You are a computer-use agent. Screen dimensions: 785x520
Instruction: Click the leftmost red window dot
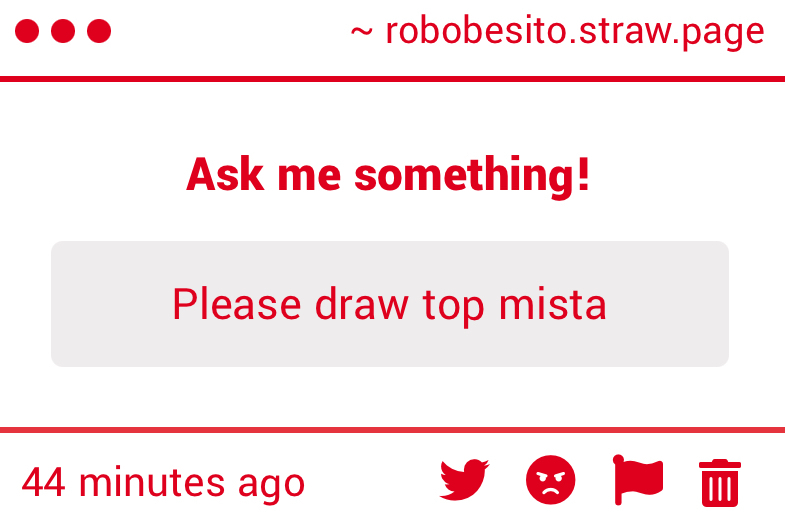(x=27, y=32)
